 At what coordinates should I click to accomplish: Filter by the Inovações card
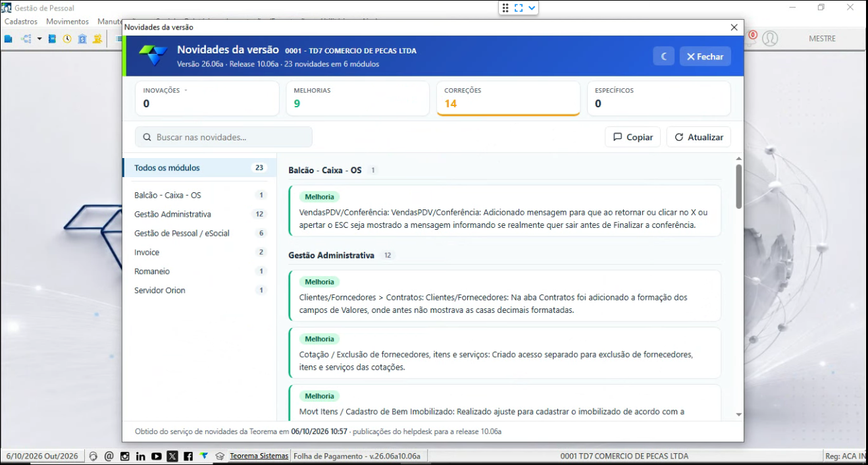(207, 98)
